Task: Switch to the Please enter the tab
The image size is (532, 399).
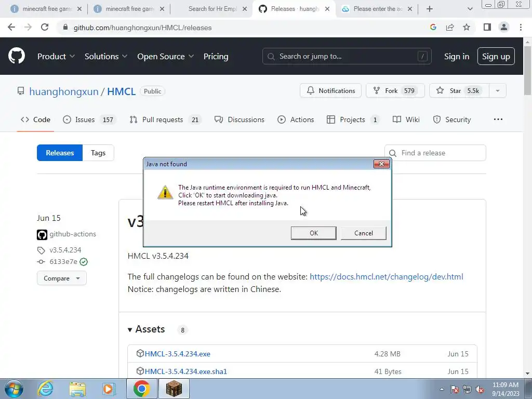Action: click(377, 9)
